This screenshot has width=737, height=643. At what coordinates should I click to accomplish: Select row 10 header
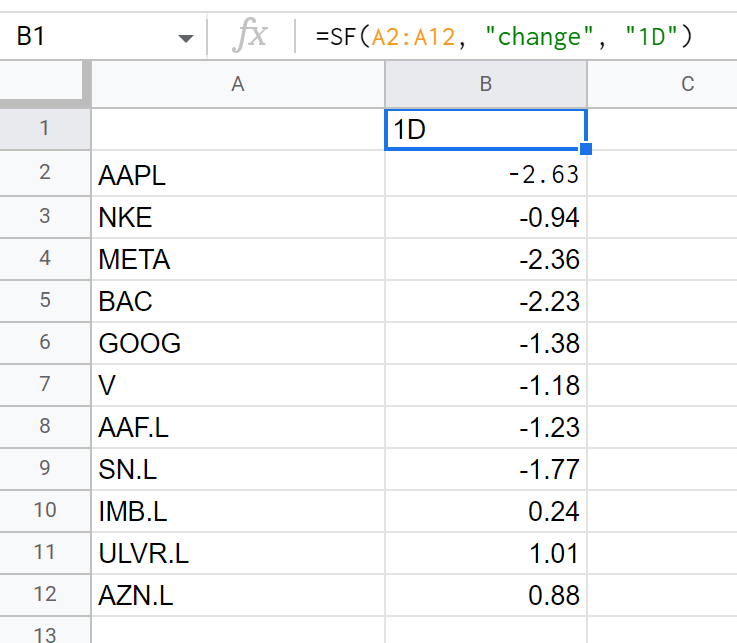(45, 510)
